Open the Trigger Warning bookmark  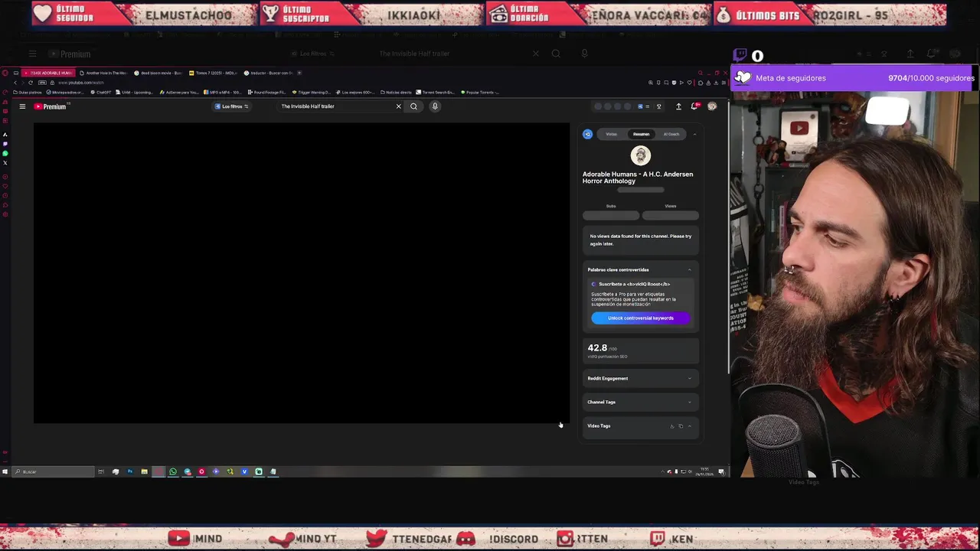point(312,93)
